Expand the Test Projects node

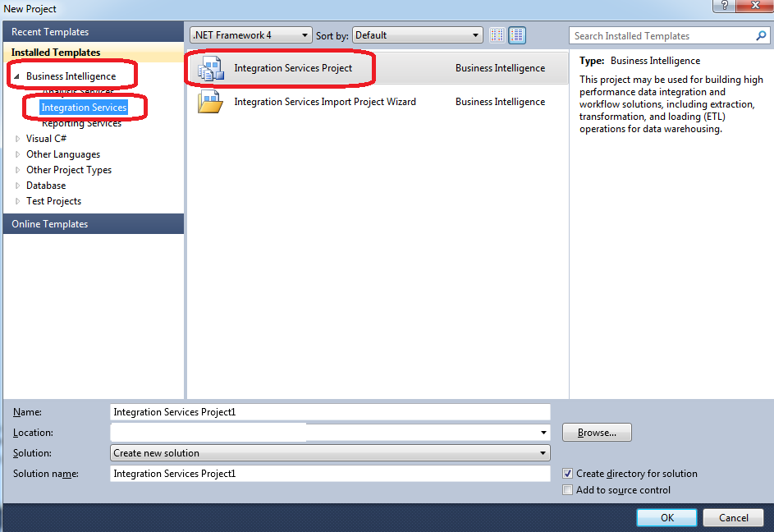pyautogui.click(x=17, y=201)
